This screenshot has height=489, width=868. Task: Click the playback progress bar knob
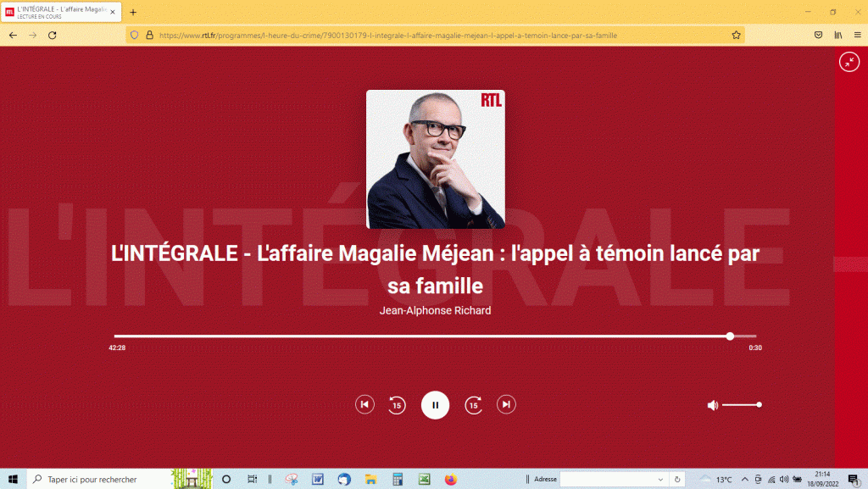click(x=730, y=336)
